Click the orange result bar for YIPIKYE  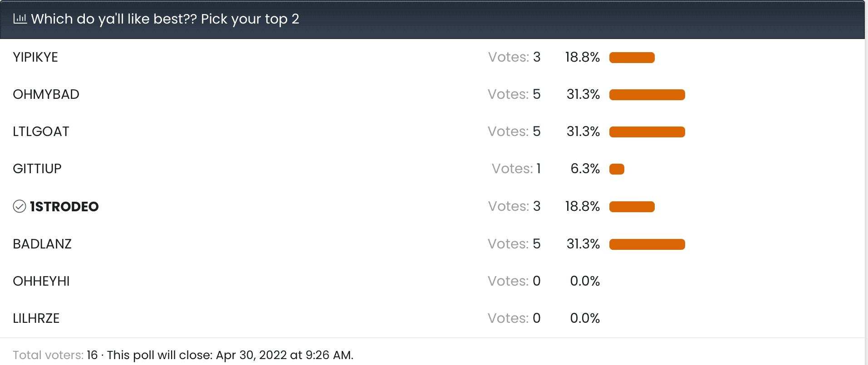pos(632,58)
